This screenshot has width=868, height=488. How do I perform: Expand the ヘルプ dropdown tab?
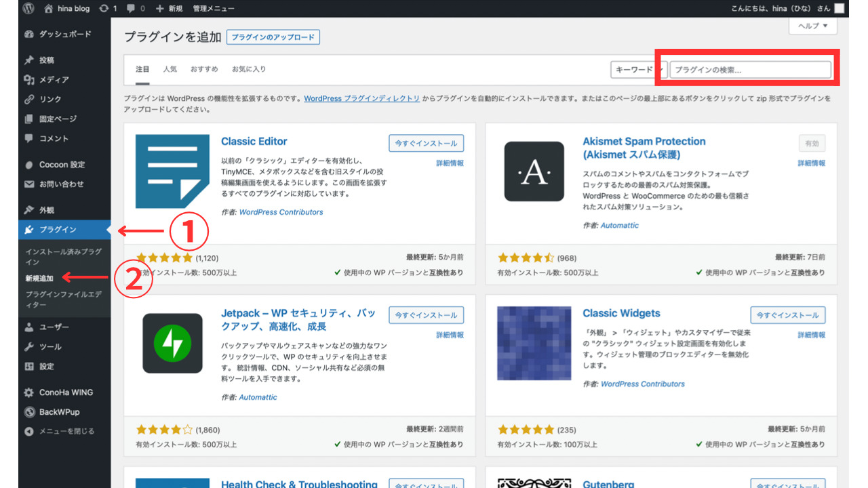tap(813, 26)
